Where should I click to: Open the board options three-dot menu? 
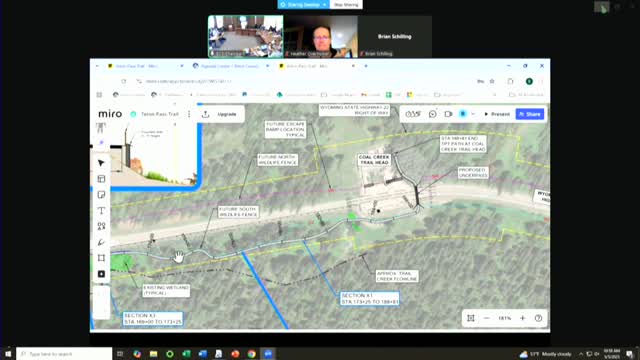pyautogui.click(x=189, y=114)
